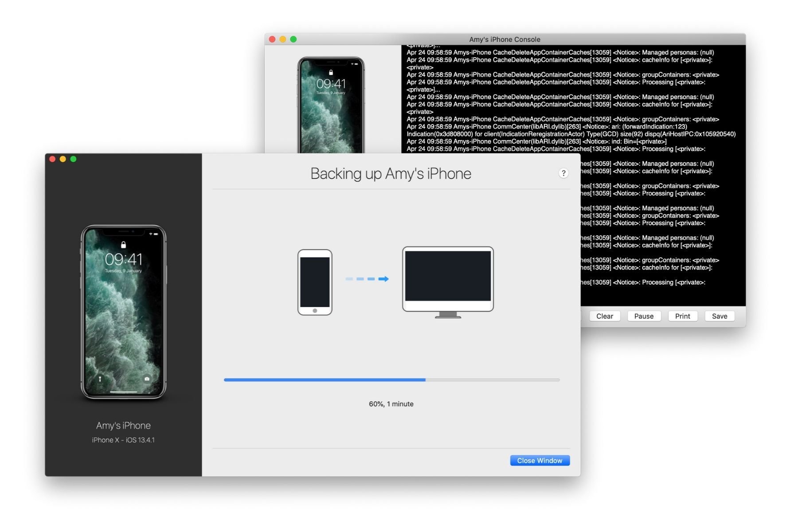Minimize the backup window with yellow button
This screenshot has height=532, width=798.
click(x=63, y=159)
